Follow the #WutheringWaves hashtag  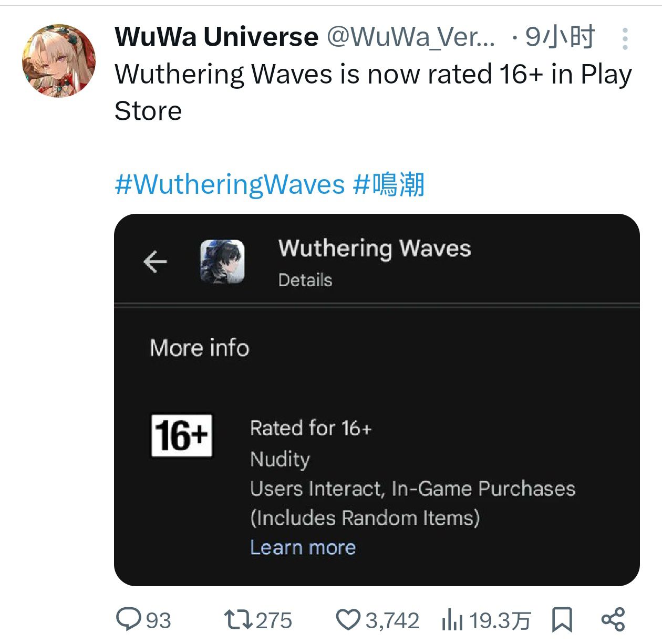coord(230,184)
